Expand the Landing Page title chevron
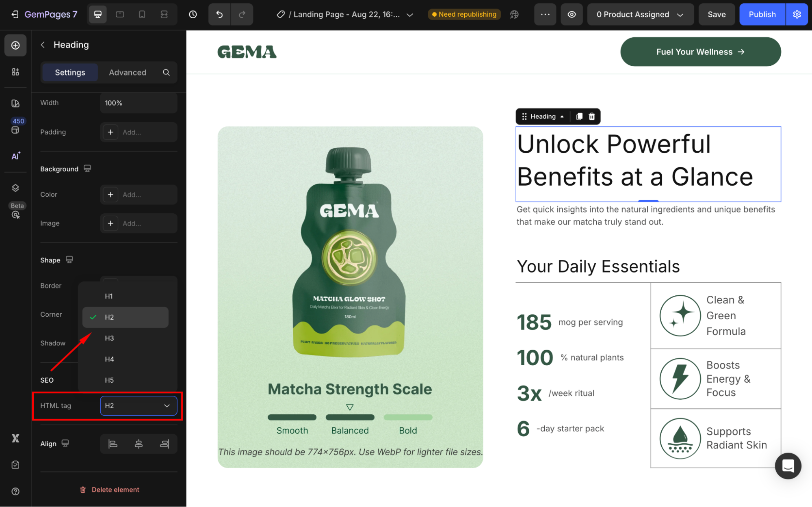 click(x=410, y=15)
